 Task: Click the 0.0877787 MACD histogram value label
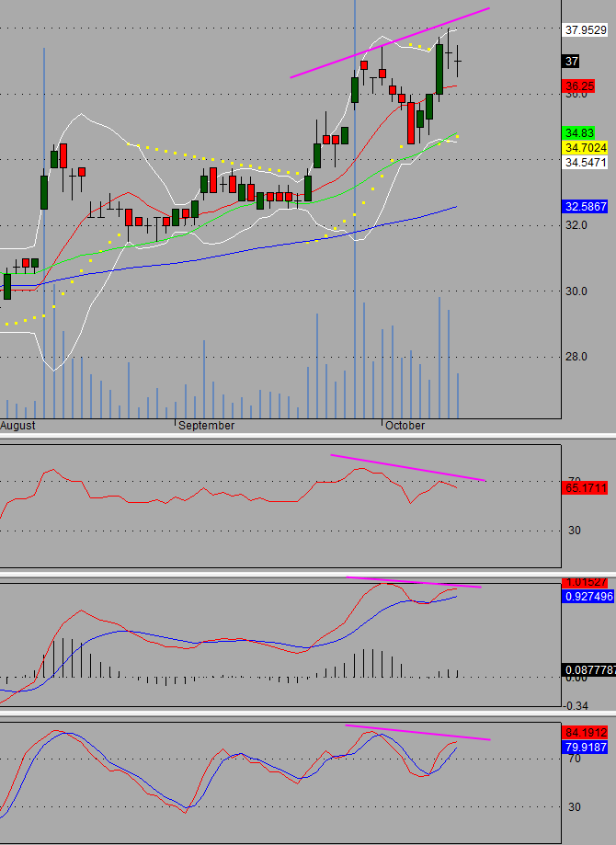[x=589, y=670]
